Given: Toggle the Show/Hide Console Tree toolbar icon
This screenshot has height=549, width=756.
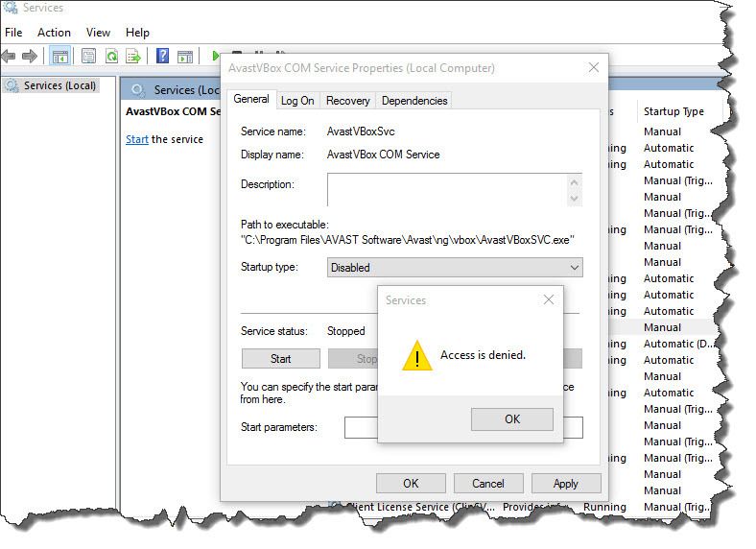Looking at the screenshot, I should (x=60, y=57).
